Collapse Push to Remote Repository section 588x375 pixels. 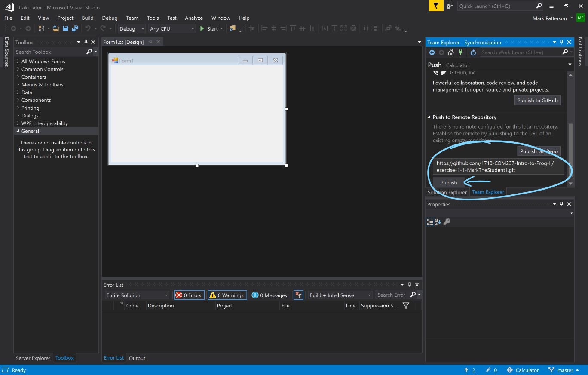(x=429, y=117)
